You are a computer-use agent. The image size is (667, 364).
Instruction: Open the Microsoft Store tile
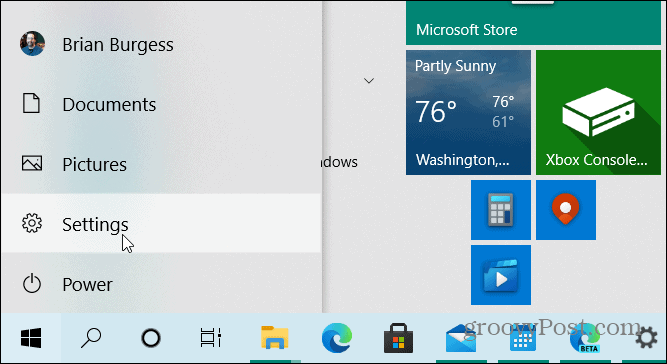pos(533,23)
